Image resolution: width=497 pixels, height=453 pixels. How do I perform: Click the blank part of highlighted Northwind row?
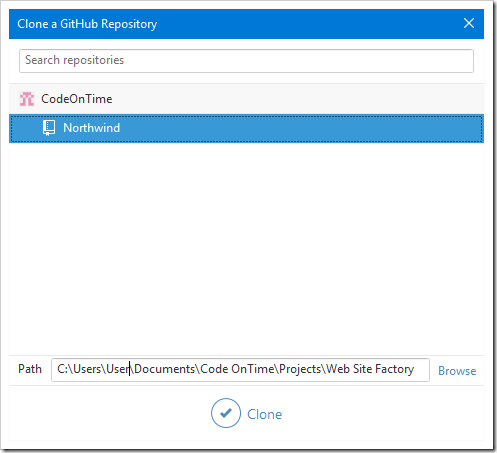(300, 128)
